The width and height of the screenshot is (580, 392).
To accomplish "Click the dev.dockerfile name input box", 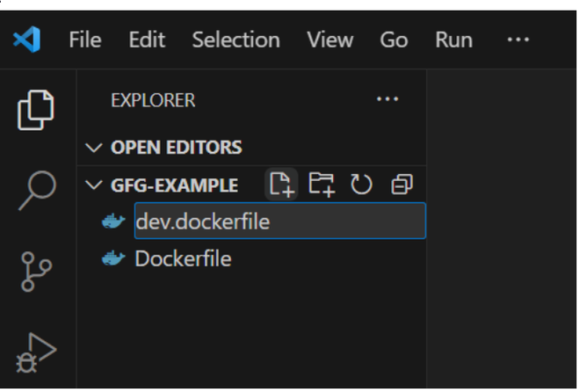I will (x=279, y=221).
